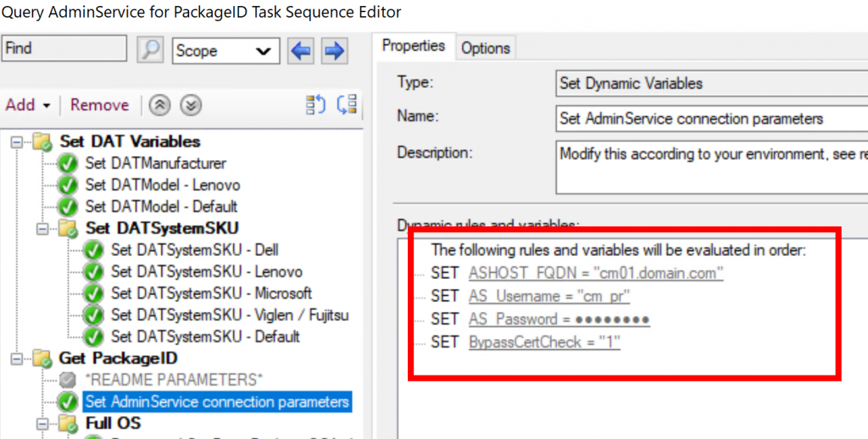This screenshot has height=439, width=868.
Task: Go to next find result arrow
Action: [335, 51]
